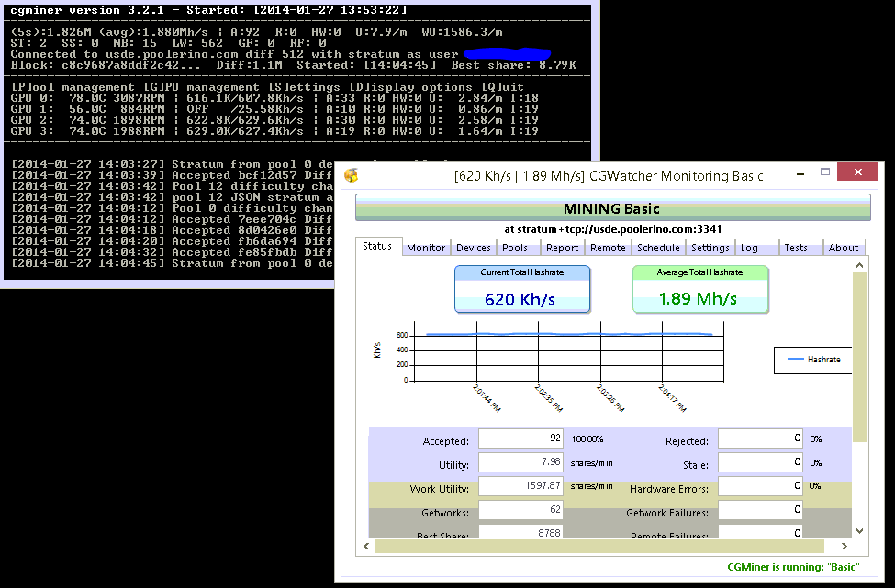Click the Remote Failures value field
The height and width of the screenshot is (588, 895).
click(x=760, y=531)
